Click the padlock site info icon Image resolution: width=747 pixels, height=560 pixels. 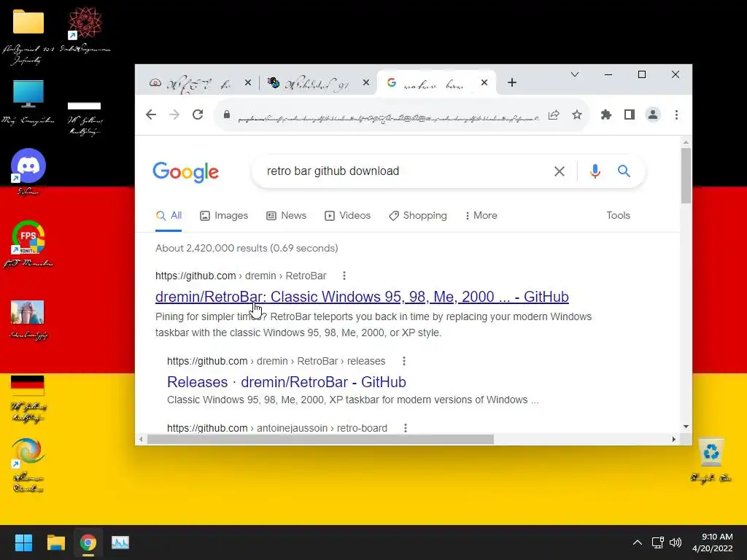(227, 114)
